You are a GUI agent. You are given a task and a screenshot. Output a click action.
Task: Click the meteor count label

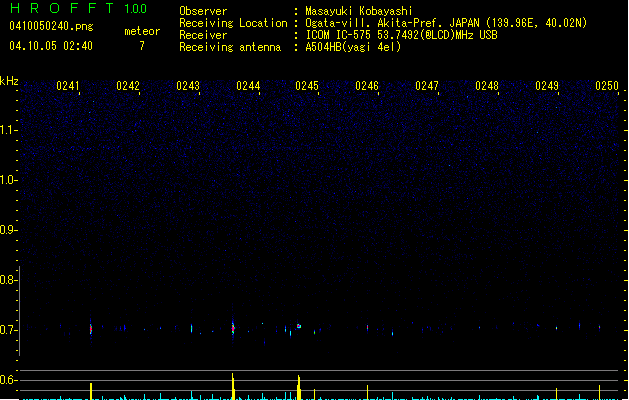pyautogui.click(x=142, y=31)
